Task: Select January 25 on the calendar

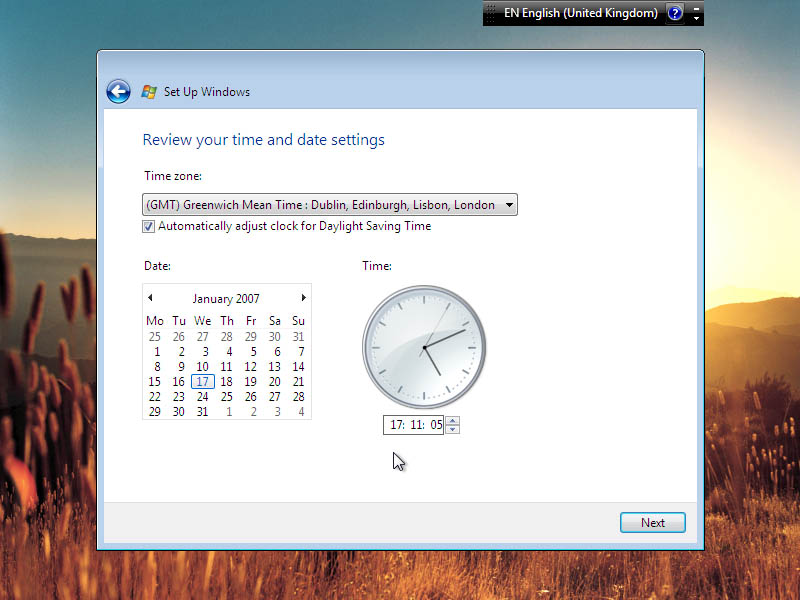Action: [227, 396]
